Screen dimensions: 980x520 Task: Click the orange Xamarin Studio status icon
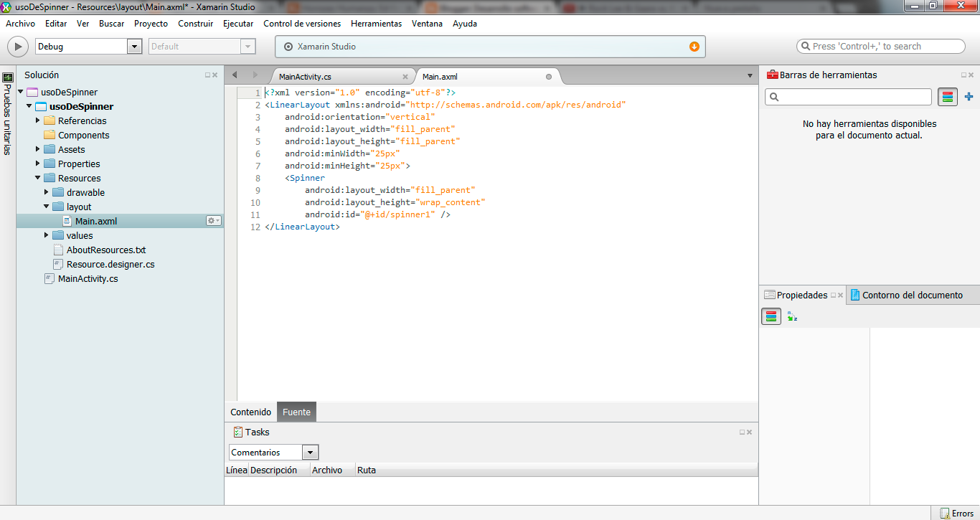pos(694,46)
